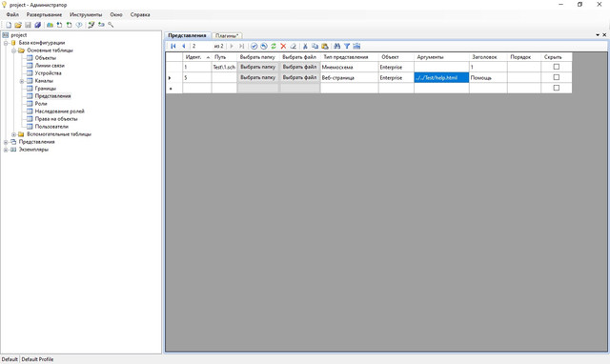
Task: Click the Аргументы cell with help.html
Action: point(441,77)
